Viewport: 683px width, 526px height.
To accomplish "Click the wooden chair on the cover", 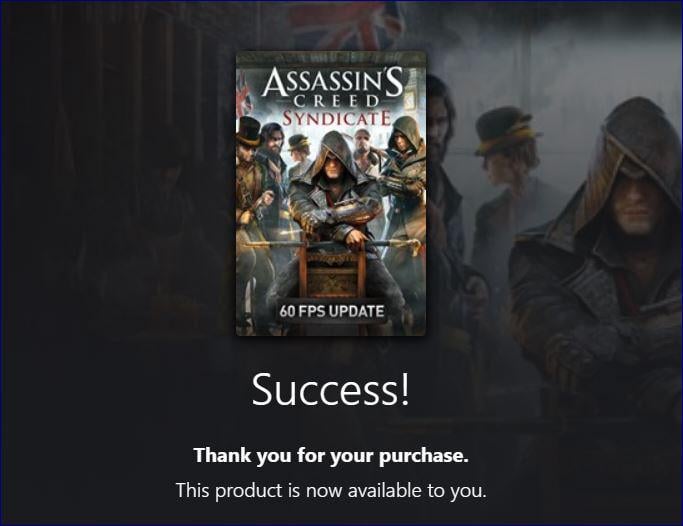I will [332, 270].
